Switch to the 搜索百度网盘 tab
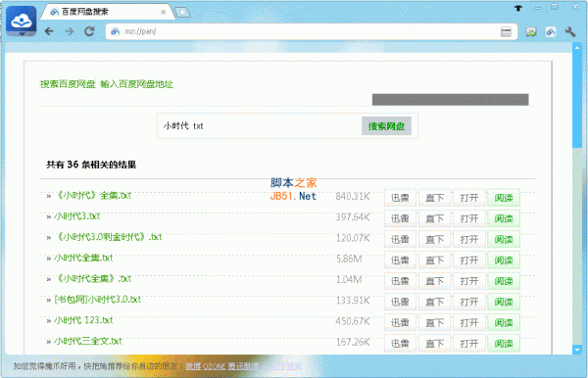Viewport: 588px width, 378px height. pos(68,84)
